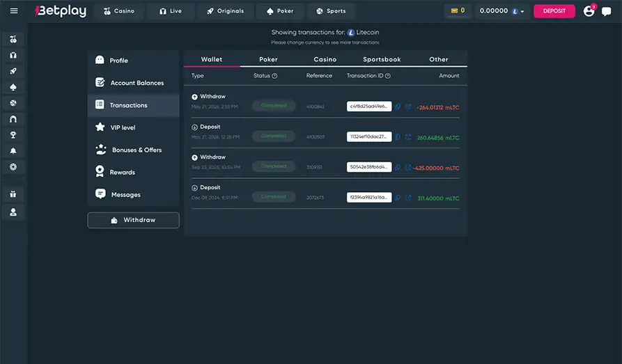Screen dimensions: 622x364
Task: Switch to the Sportsbook transactions tab
Action: (382, 59)
